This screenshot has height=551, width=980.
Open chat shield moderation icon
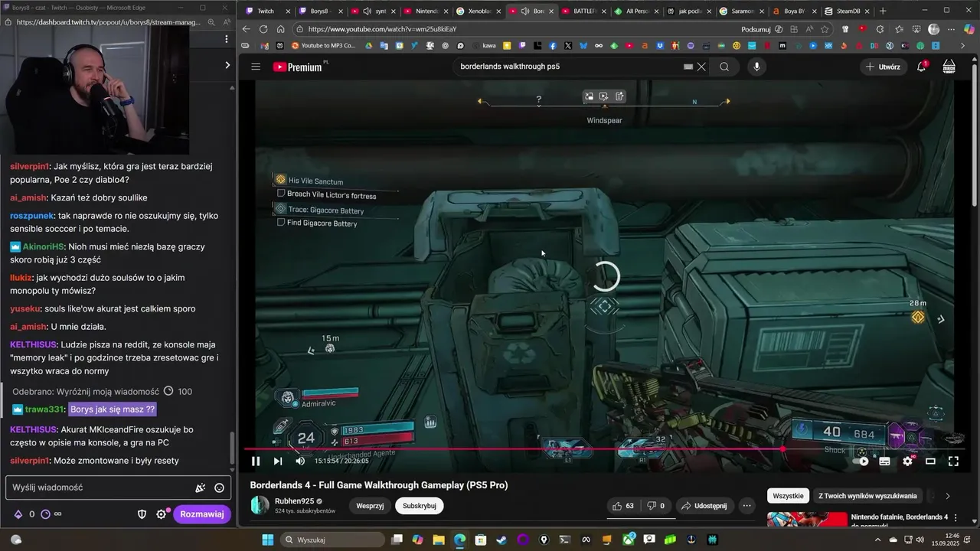(x=142, y=514)
